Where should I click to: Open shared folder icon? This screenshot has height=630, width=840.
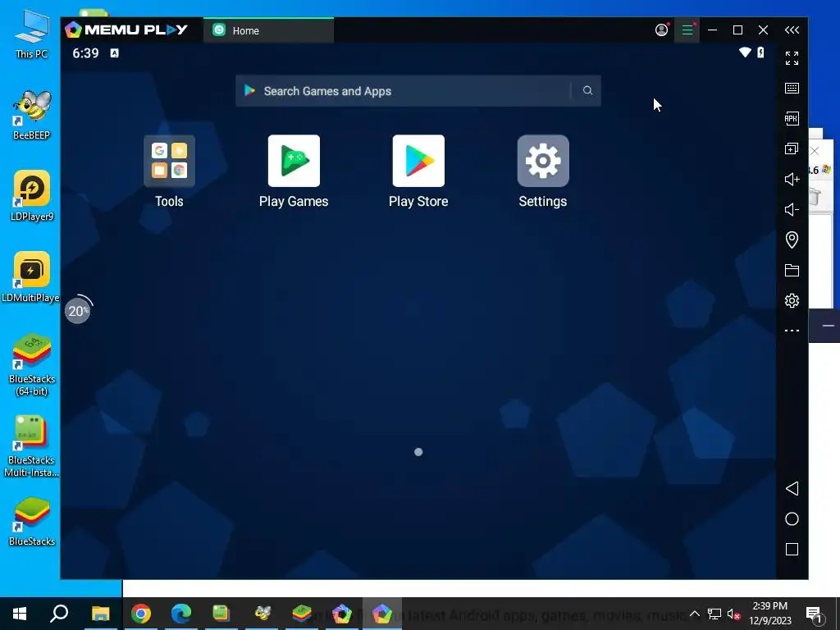tap(792, 270)
